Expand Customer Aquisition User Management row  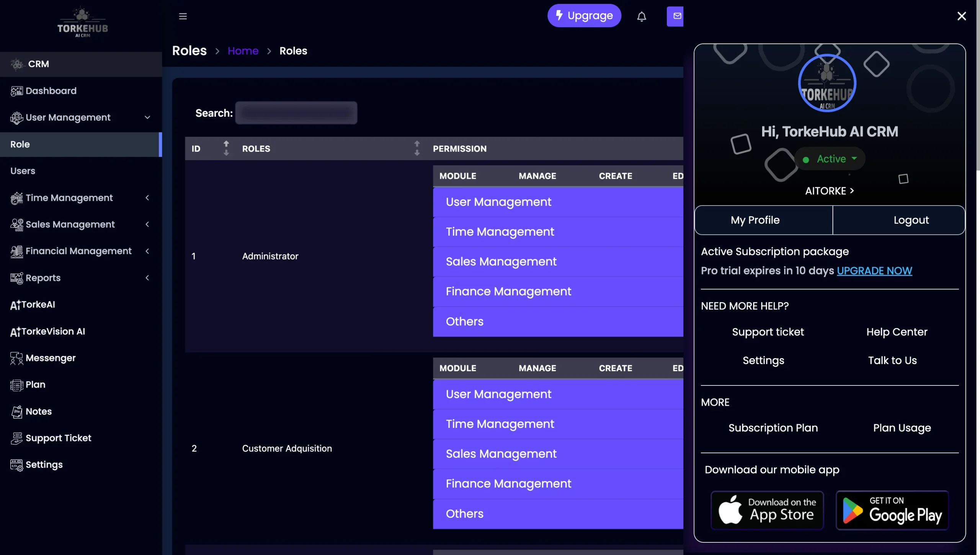pos(558,394)
